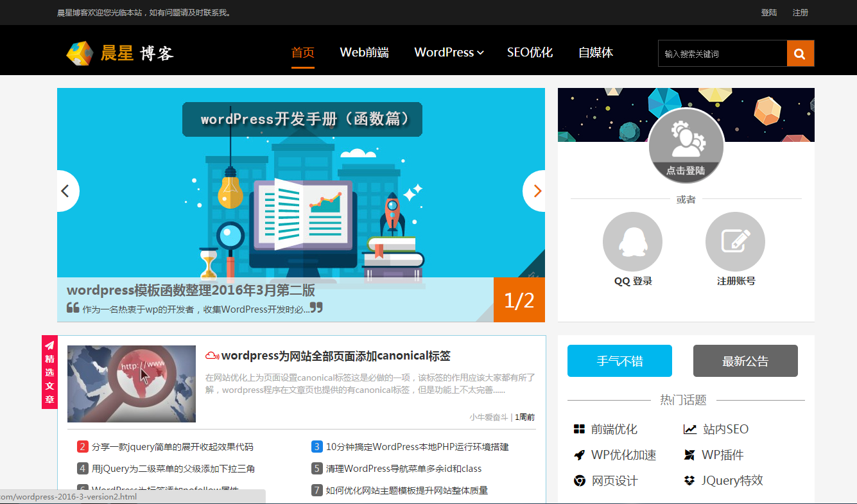The width and height of the screenshot is (857, 504).
Task: Click the JQuery特效 topic link
Action: click(732, 481)
